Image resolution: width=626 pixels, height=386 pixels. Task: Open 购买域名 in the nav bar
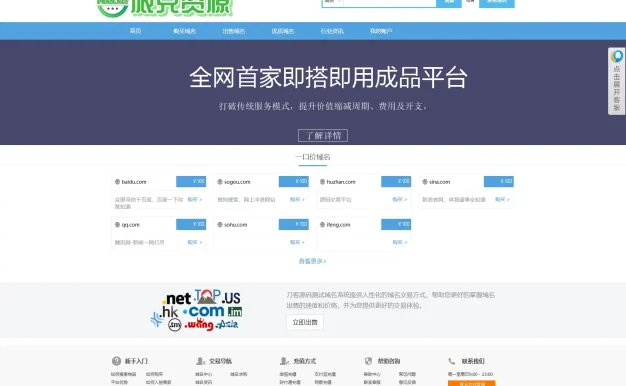pos(184,31)
